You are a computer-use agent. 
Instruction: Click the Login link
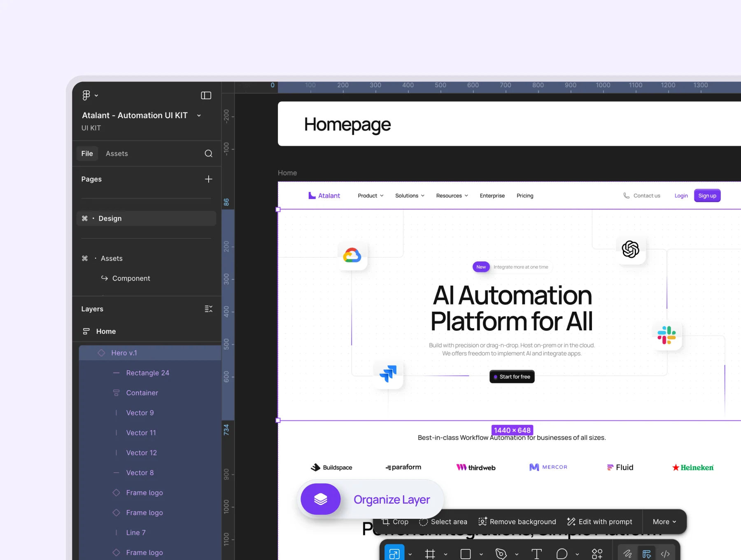click(681, 196)
